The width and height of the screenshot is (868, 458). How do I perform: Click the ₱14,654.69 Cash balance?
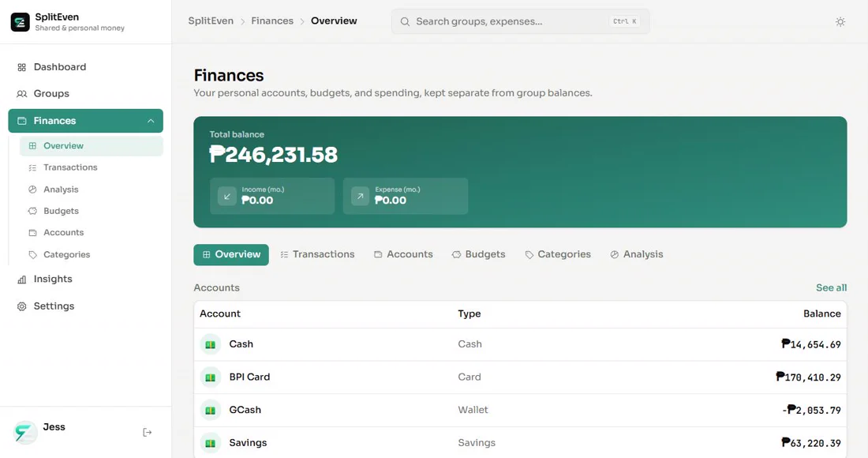tap(811, 344)
